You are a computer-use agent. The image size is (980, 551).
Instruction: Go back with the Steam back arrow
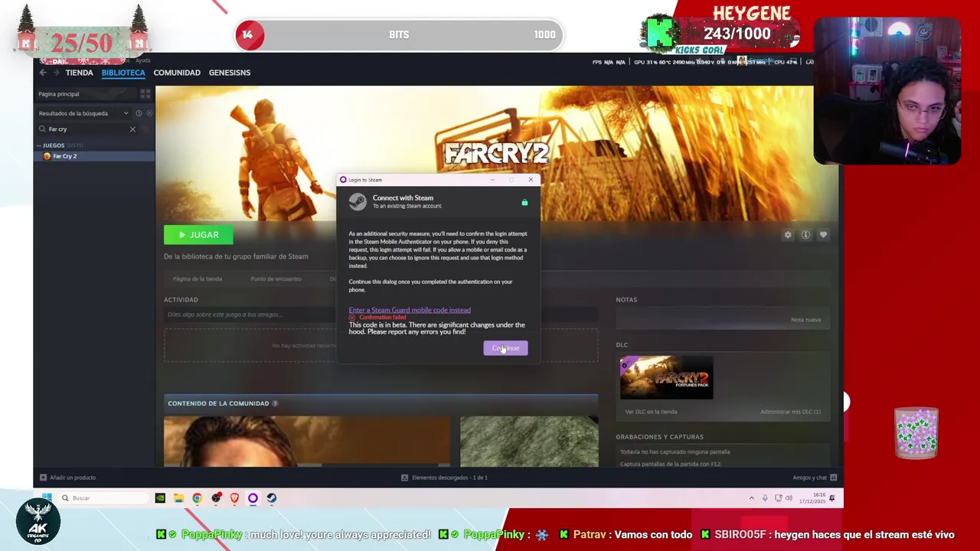43,73
